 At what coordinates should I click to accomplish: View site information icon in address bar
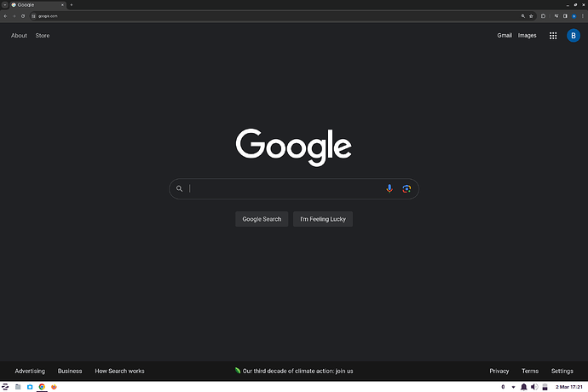click(34, 16)
